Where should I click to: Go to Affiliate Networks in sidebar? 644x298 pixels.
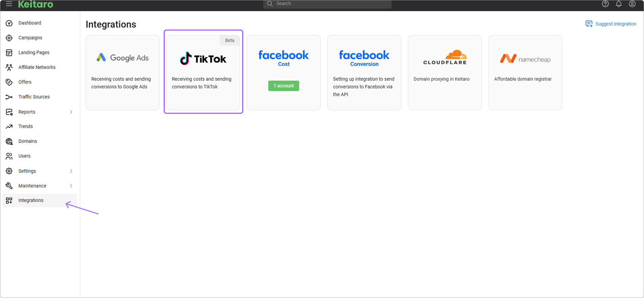pyautogui.click(x=37, y=67)
